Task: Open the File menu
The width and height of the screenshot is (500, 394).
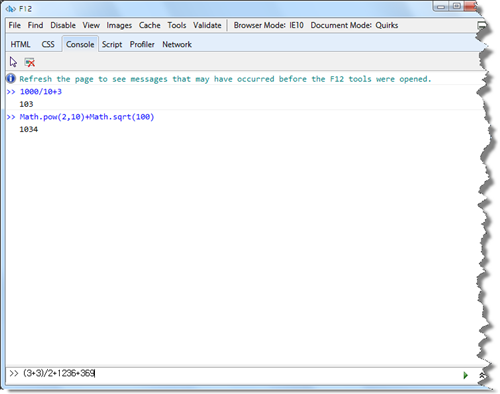Action: tap(15, 25)
